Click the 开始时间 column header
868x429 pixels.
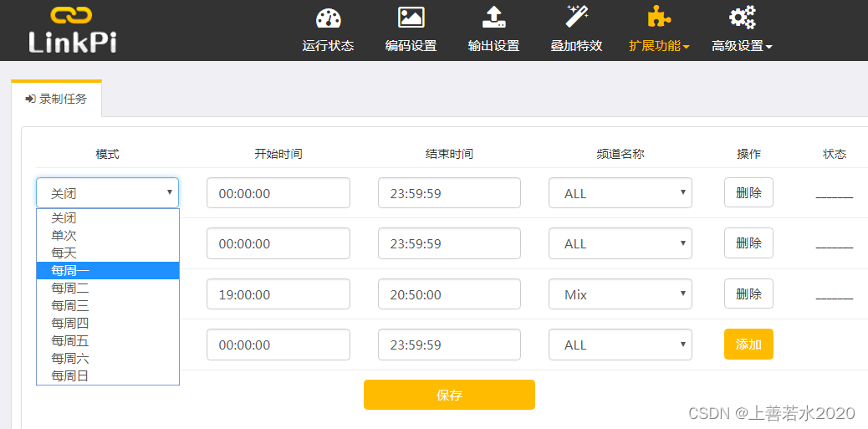click(x=278, y=154)
